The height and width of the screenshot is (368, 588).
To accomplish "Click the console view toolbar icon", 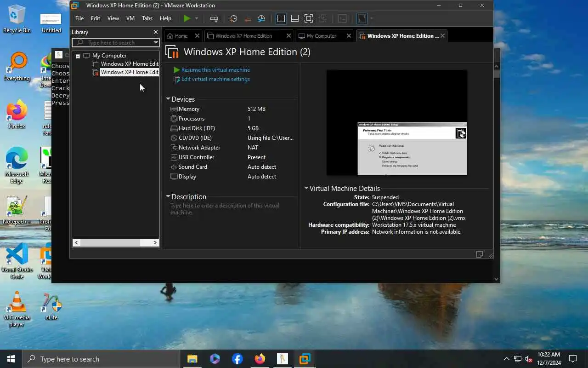I will pos(342,18).
